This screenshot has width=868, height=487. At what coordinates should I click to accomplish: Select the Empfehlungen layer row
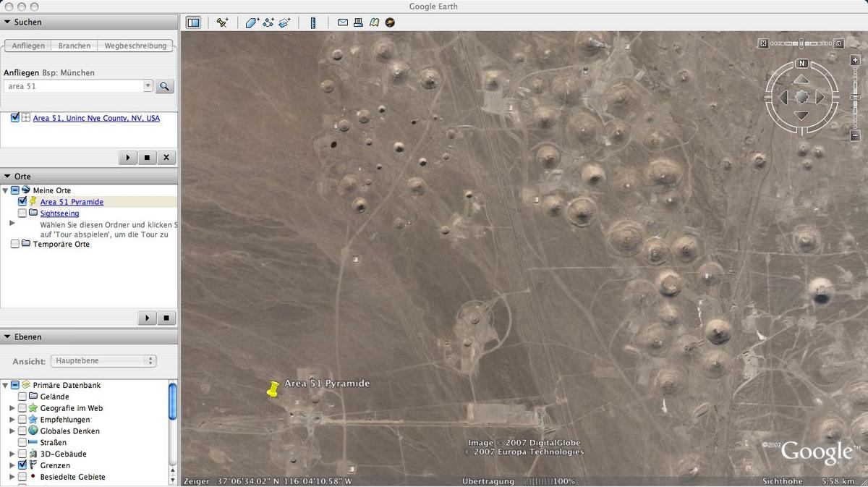(x=65, y=420)
